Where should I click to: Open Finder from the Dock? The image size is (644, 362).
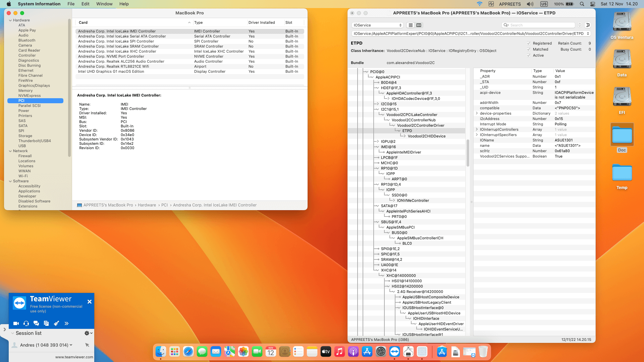pyautogui.click(x=161, y=352)
